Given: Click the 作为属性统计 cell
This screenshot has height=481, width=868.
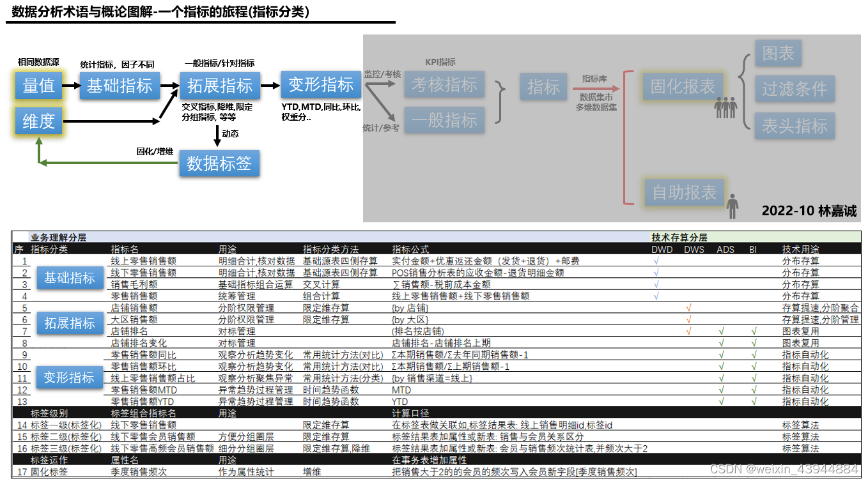Looking at the screenshot, I should click(x=246, y=471).
